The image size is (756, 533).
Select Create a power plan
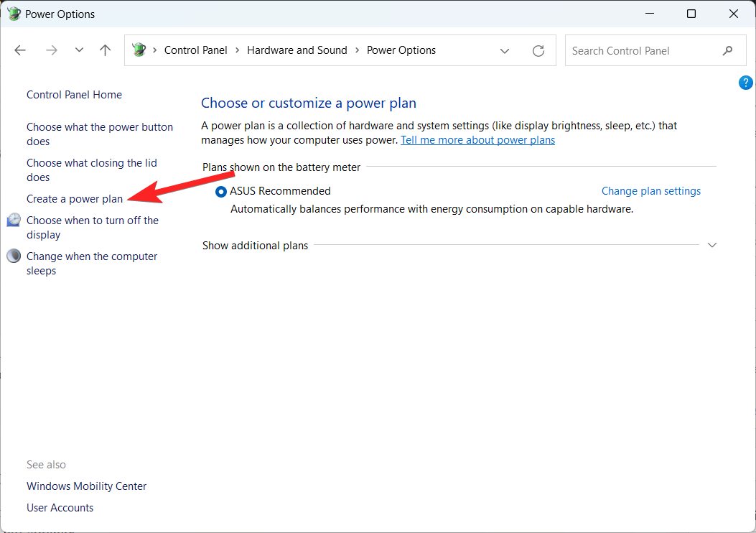point(74,198)
